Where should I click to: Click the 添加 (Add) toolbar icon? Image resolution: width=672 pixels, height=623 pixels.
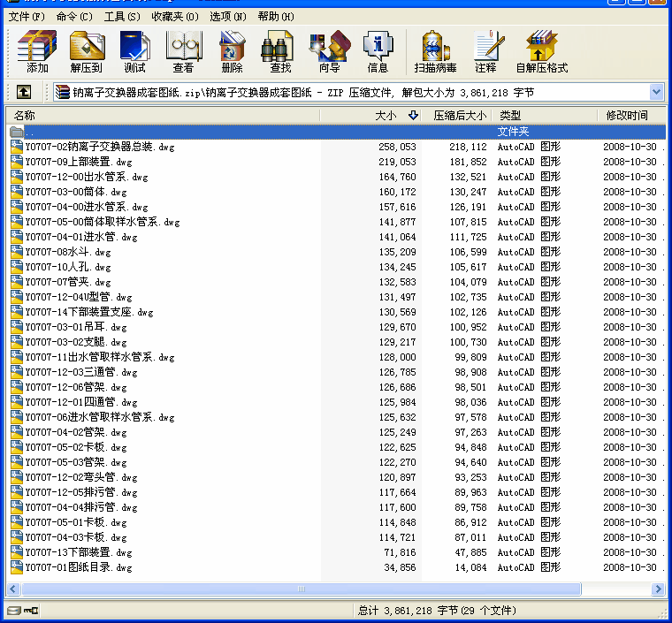click(x=37, y=51)
